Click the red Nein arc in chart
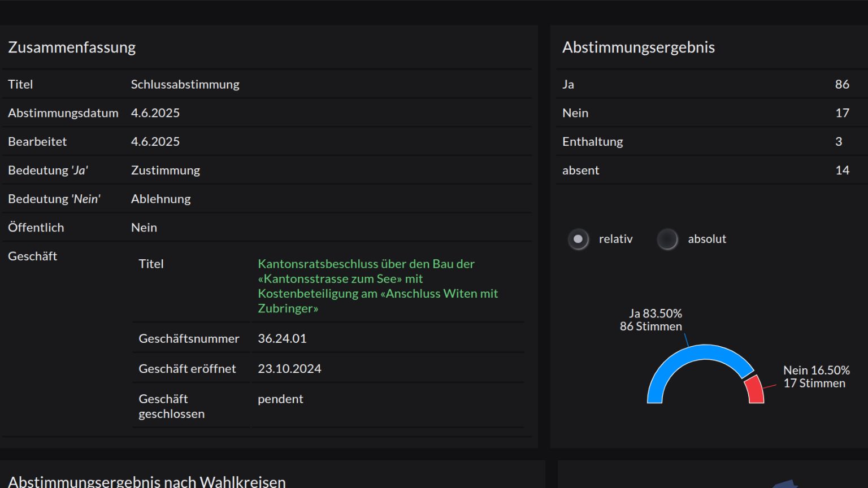The width and height of the screenshot is (868, 488). coord(756,389)
